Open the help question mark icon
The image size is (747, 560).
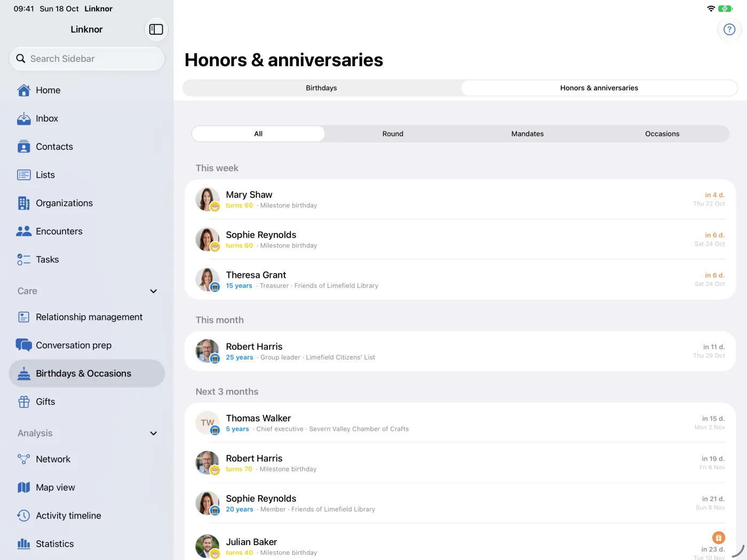click(x=729, y=29)
